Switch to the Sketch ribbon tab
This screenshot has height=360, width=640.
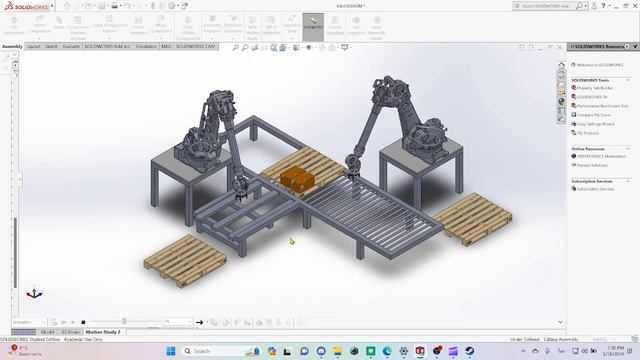point(51,47)
